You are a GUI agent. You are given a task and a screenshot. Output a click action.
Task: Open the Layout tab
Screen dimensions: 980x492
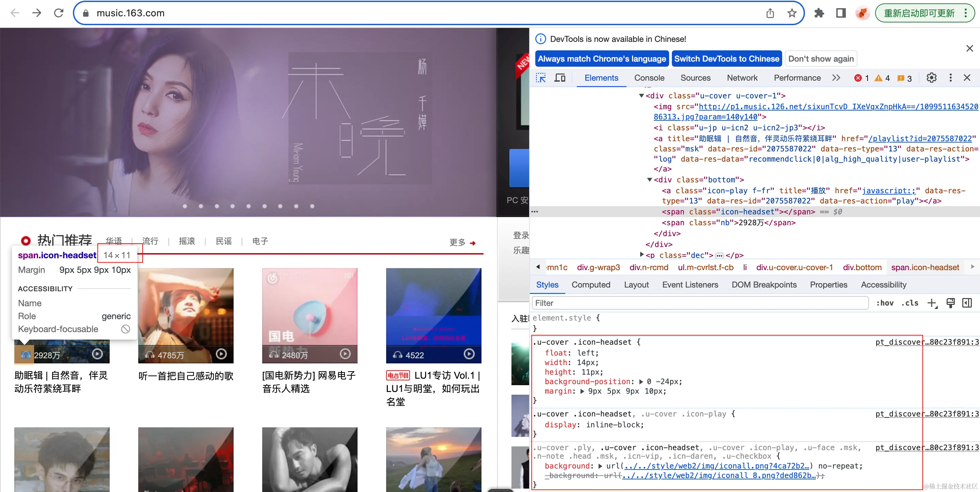coord(636,285)
